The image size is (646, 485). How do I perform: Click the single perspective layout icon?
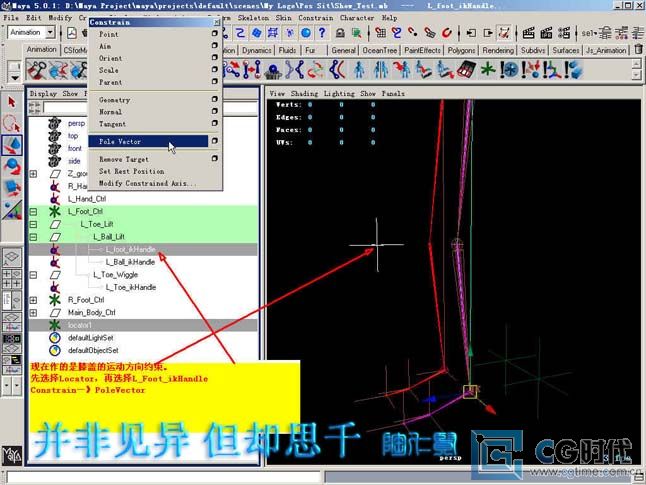12,258
